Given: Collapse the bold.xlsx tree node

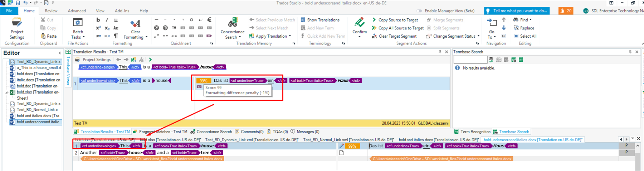Looking at the screenshot, I should (x=6, y=92).
